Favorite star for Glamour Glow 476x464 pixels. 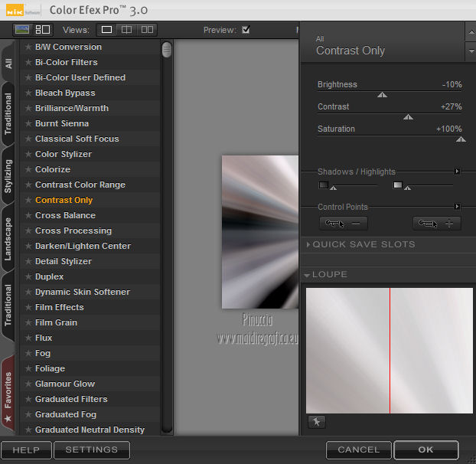click(x=28, y=384)
